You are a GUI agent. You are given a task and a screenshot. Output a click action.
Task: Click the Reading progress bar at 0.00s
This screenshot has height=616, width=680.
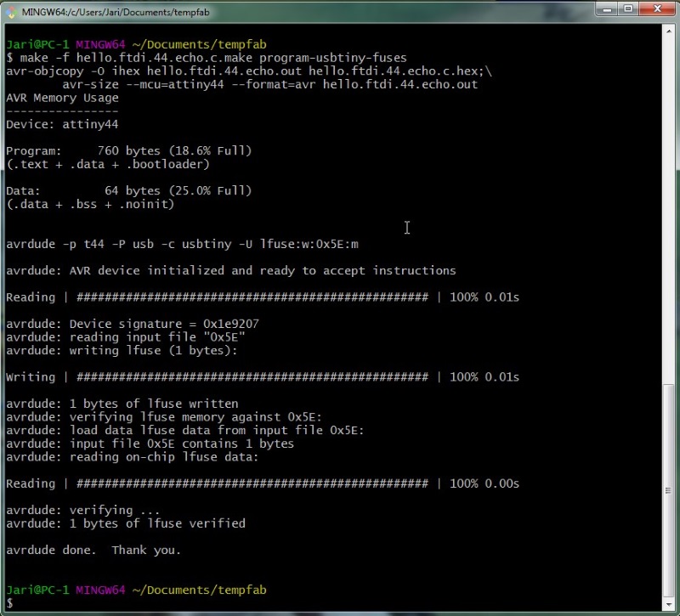coord(263,483)
